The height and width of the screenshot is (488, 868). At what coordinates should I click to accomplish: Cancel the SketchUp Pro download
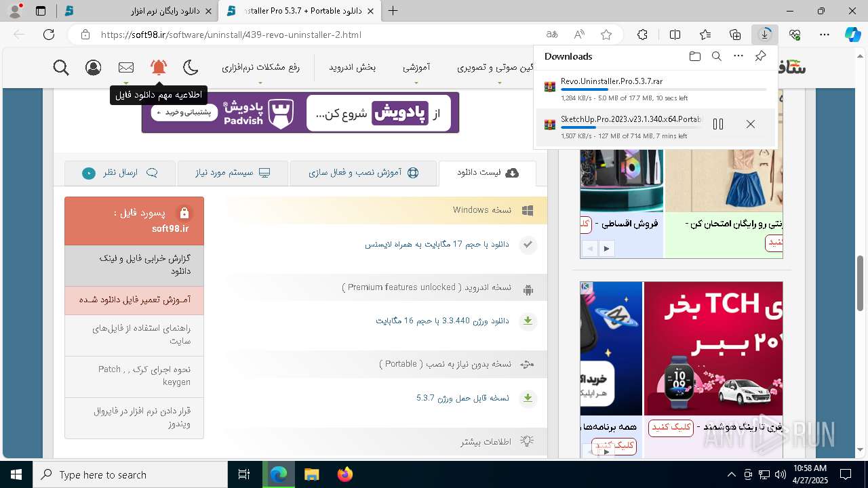click(x=751, y=124)
